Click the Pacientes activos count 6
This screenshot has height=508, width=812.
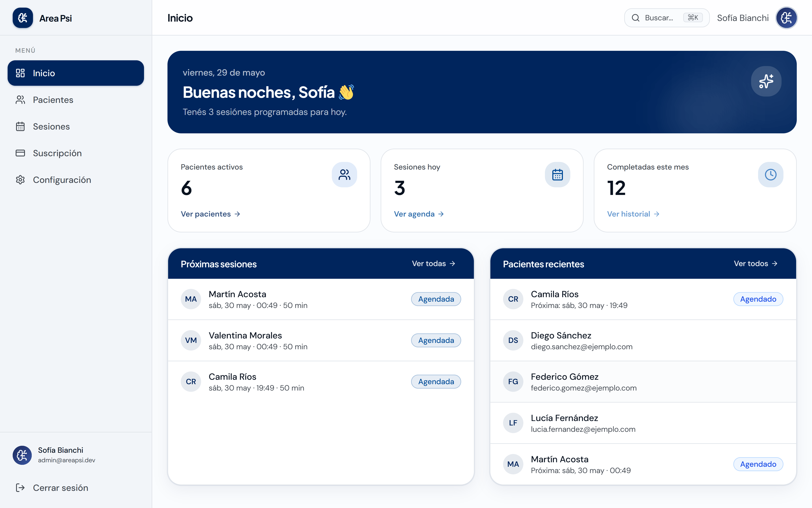pyautogui.click(x=186, y=188)
